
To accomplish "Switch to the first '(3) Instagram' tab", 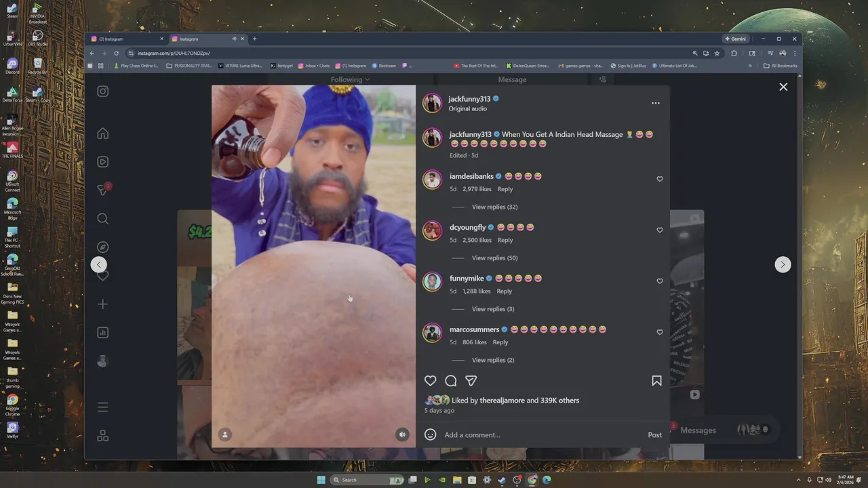I will (x=126, y=39).
